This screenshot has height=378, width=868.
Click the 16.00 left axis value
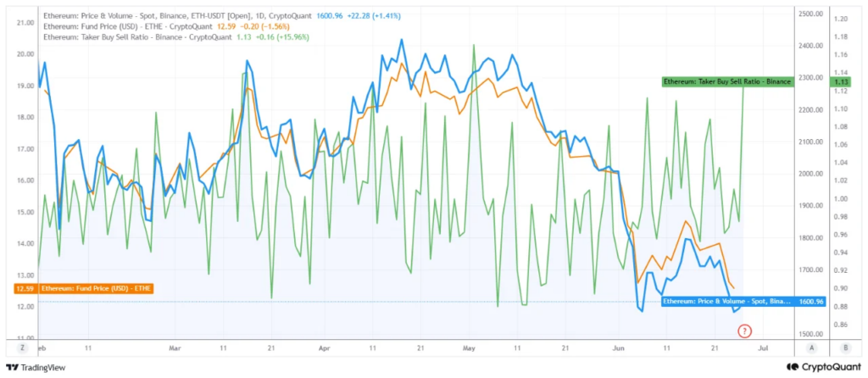click(26, 180)
